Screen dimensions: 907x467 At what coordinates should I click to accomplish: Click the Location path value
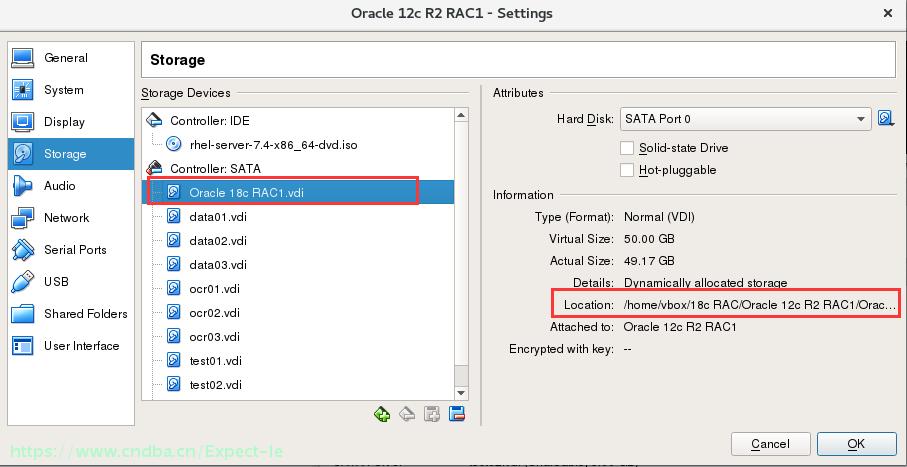pos(760,305)
